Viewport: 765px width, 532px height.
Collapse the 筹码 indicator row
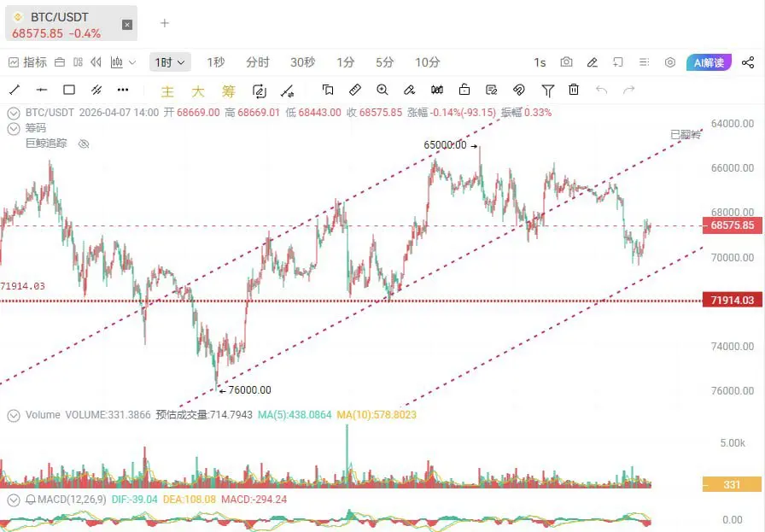point(14,128)
